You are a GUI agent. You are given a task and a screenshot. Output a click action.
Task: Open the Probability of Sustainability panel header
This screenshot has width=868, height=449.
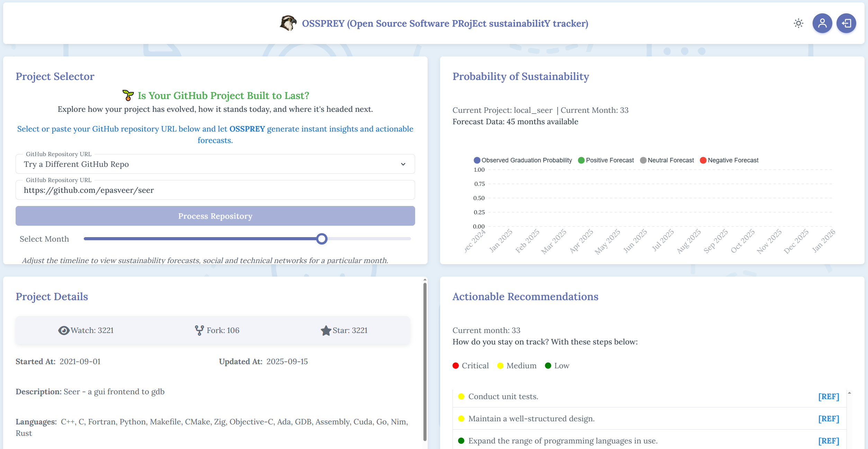click(520, 77)
